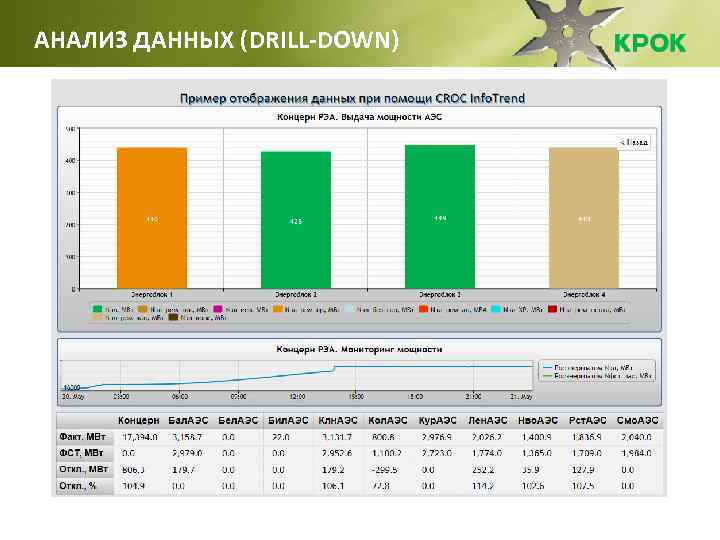Click the РстАЭС ФСТ value 1,709.0
Screen dimensions: 720x540
click(x=586, y=453)
